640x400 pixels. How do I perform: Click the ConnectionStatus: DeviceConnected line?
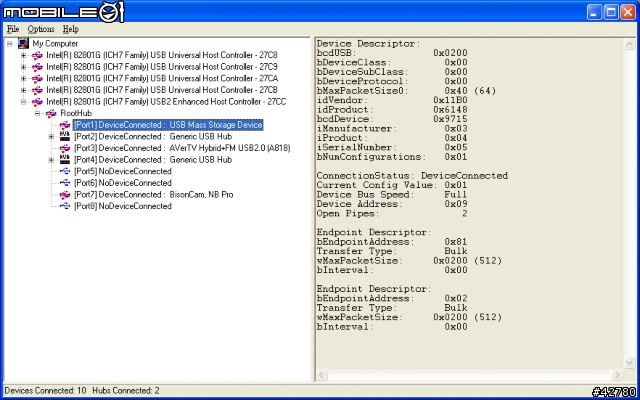[412, 176]
